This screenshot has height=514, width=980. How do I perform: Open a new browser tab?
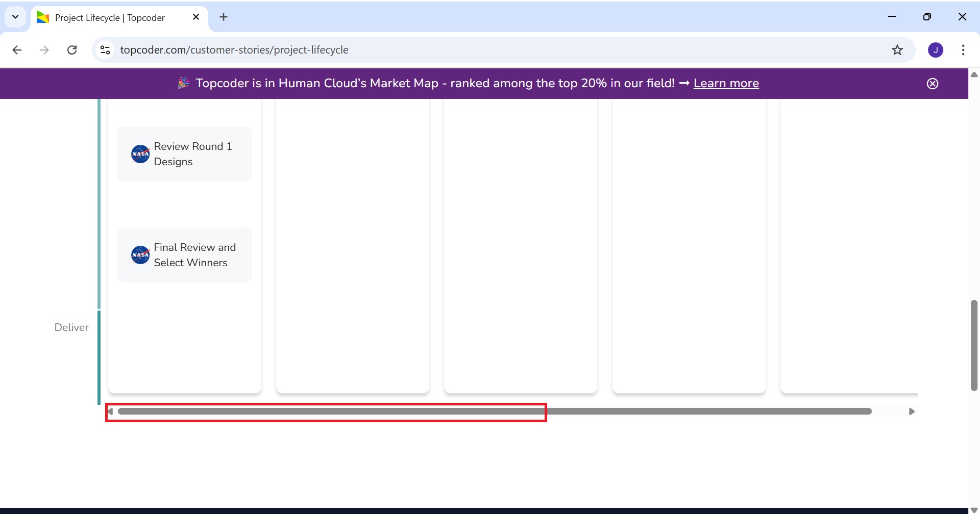(x=224, y=17)
